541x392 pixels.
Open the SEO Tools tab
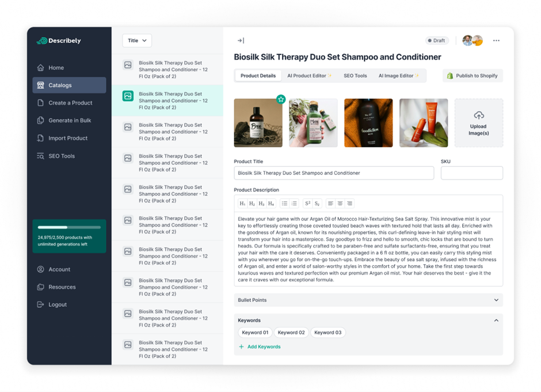[x=355, y=76]
